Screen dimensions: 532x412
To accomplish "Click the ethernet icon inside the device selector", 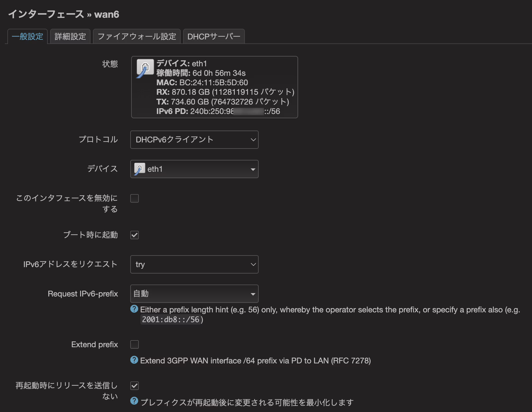I will 139,169.
